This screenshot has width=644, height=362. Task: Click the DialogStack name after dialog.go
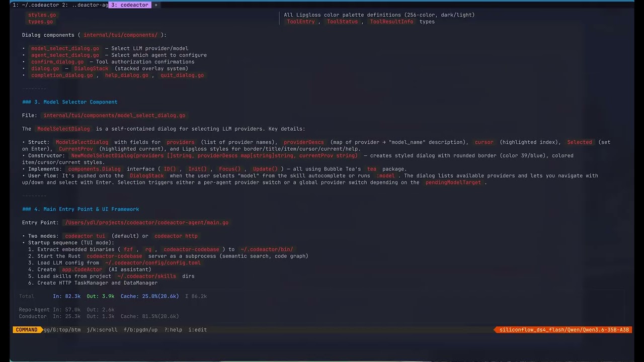point(91,68)
